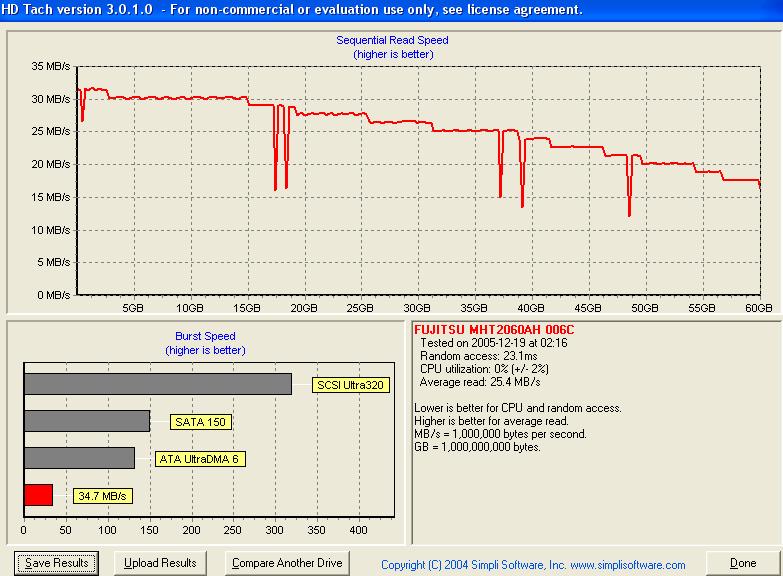This screenshot has height=576, width=783.
Task: Click the FUJITSU MHT2060AH 006C drive title
Action: point(494,330)
